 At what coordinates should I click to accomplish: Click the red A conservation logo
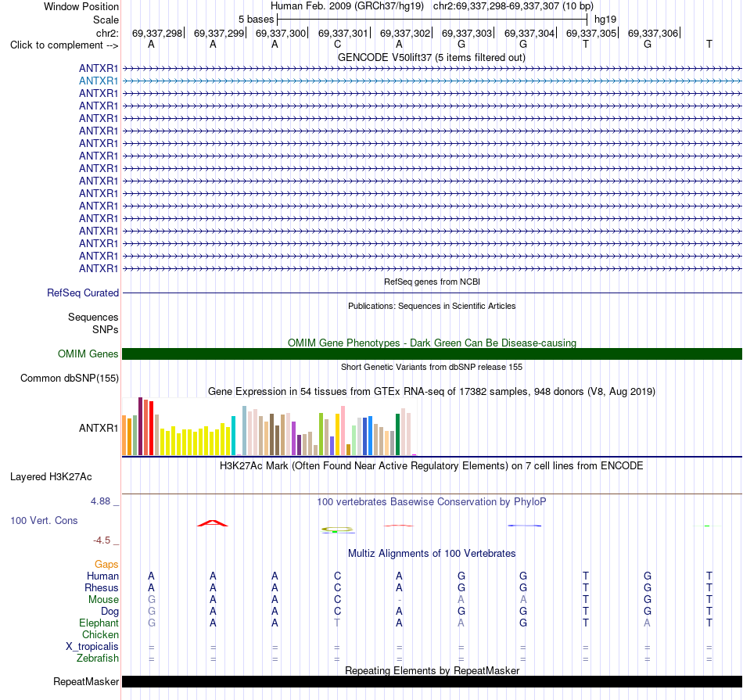pos(213,523)
